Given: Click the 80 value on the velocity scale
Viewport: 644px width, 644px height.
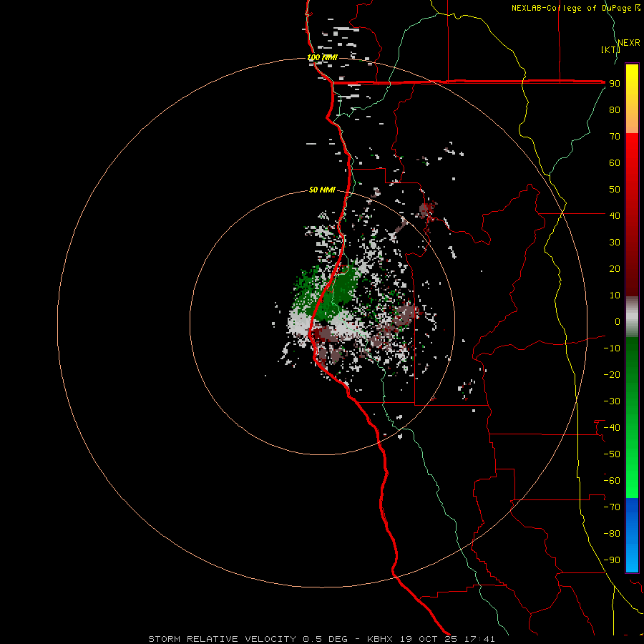Looking at the screenshot, I should pyautogui.click(x=615, y=110).
